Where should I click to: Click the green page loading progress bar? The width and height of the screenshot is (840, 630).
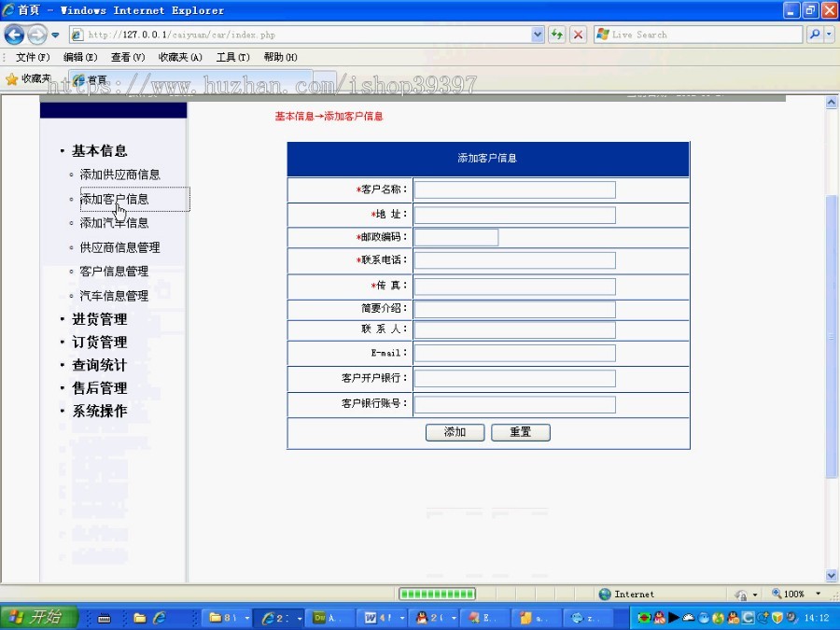point(437,594)
